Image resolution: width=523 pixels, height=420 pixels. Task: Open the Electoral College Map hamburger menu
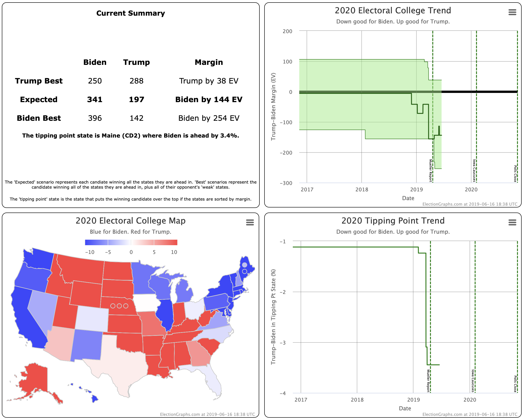click(x=250, y=222)
